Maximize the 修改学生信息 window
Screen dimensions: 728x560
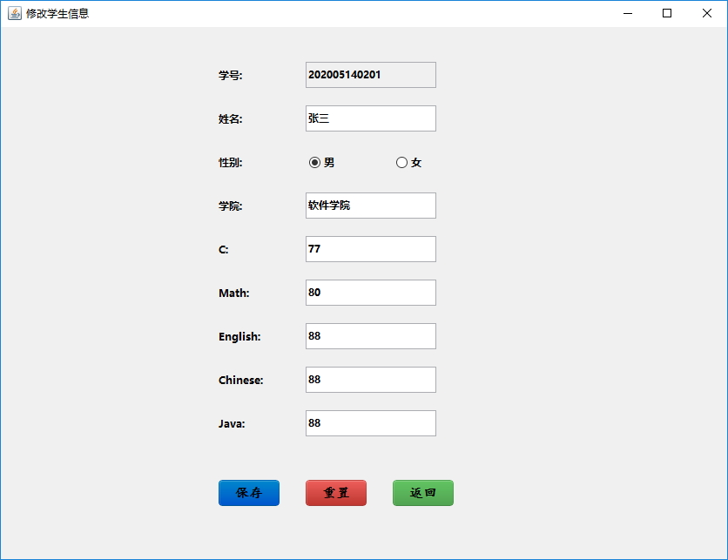pyautogui.click(x=667, y=13)
